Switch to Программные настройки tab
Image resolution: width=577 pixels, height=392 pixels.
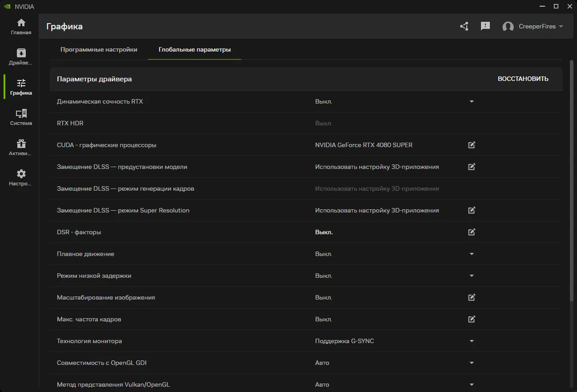(99, 50)
